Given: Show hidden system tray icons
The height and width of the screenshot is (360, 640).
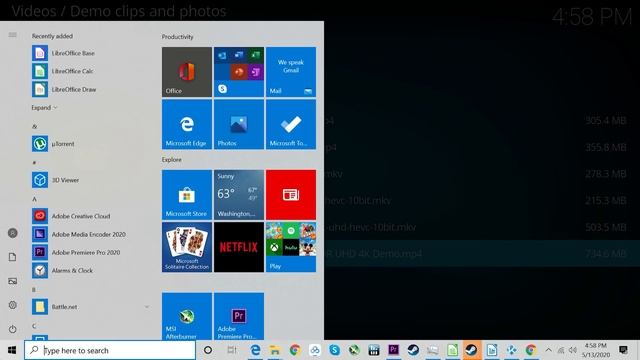Looking at the screenshot, I should pyautogui.click(x=549, y=350).
